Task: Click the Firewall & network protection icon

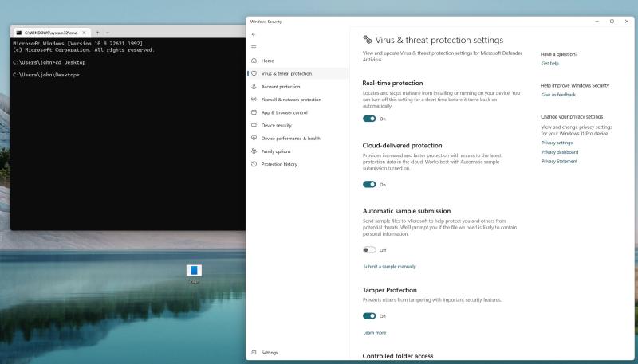Action: tap(254, 100)
